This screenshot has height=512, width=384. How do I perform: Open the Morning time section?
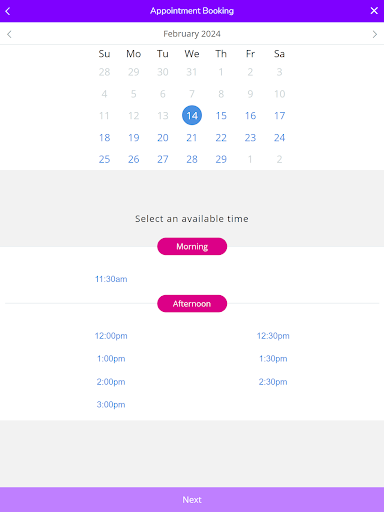point(192,246)
